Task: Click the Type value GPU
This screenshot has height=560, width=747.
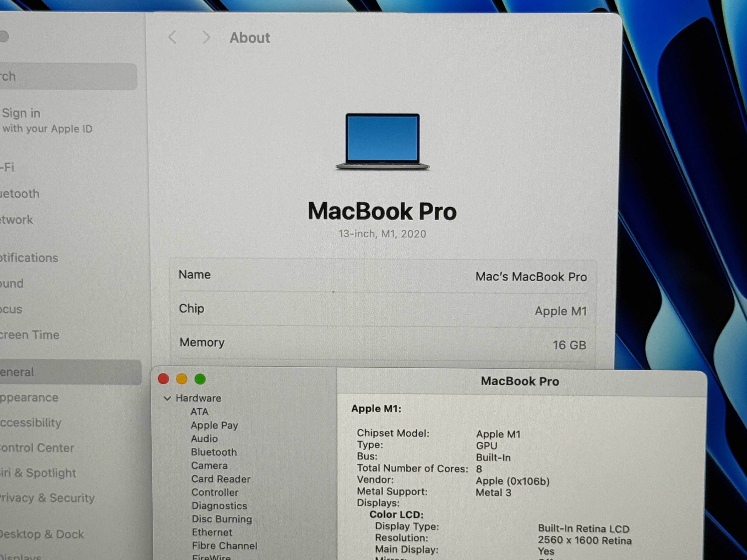Action: click(x=487, y=446)
